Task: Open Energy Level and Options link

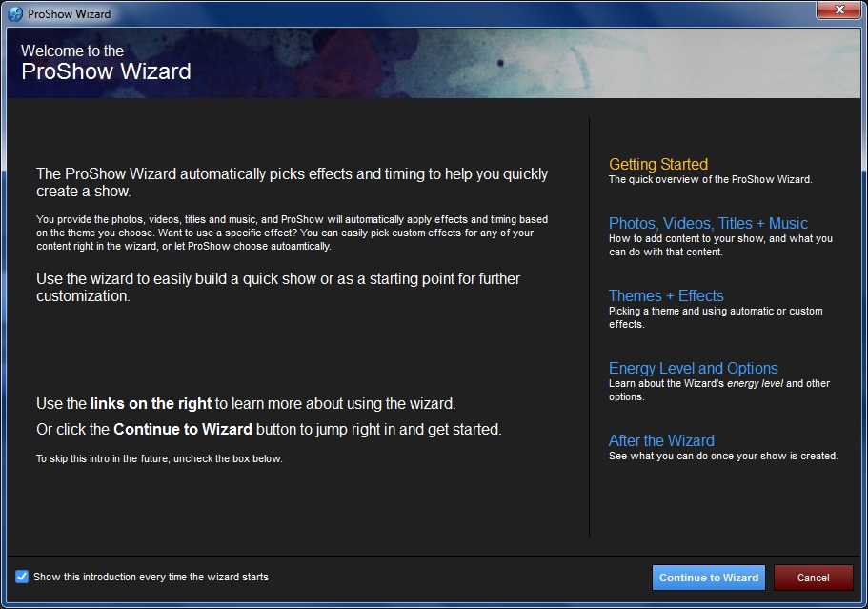Action: coord(693,368)
